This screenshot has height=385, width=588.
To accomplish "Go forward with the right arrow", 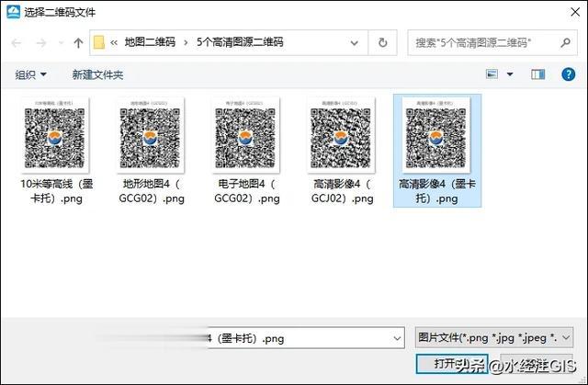I will click(40, 43).
